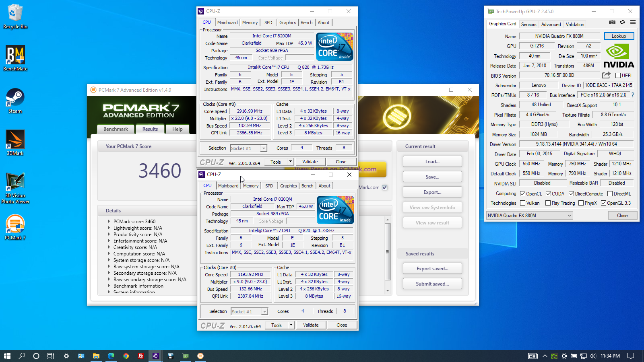Viewport: 644px width, 362px height.
Task: Show hidden system tray icons
Action: pyautogui.click(x=545, y=356)
